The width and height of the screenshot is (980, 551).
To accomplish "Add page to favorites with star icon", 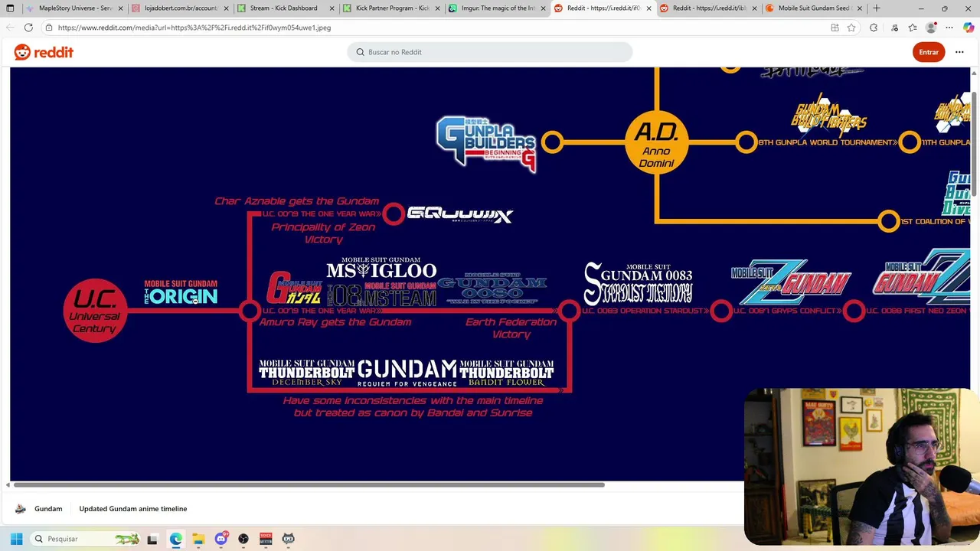I will click(851, 28).
